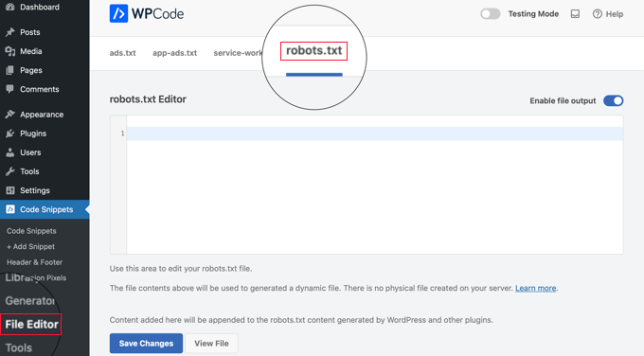Image resolution: width=644 pixels, height=356 pixels.
Task: Follow the Learn more link
Action: click(x=536, y=288)
